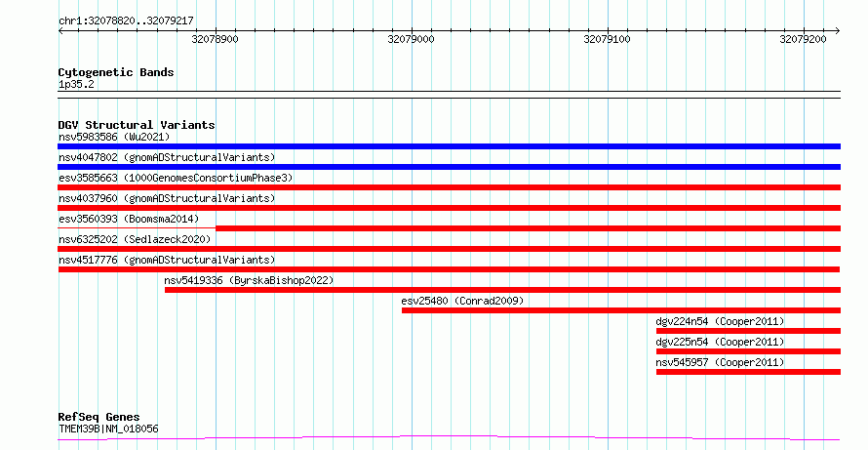Select the red bar under dgv225n54
This screenshot has height=450, width=868.
pos(748,351)
